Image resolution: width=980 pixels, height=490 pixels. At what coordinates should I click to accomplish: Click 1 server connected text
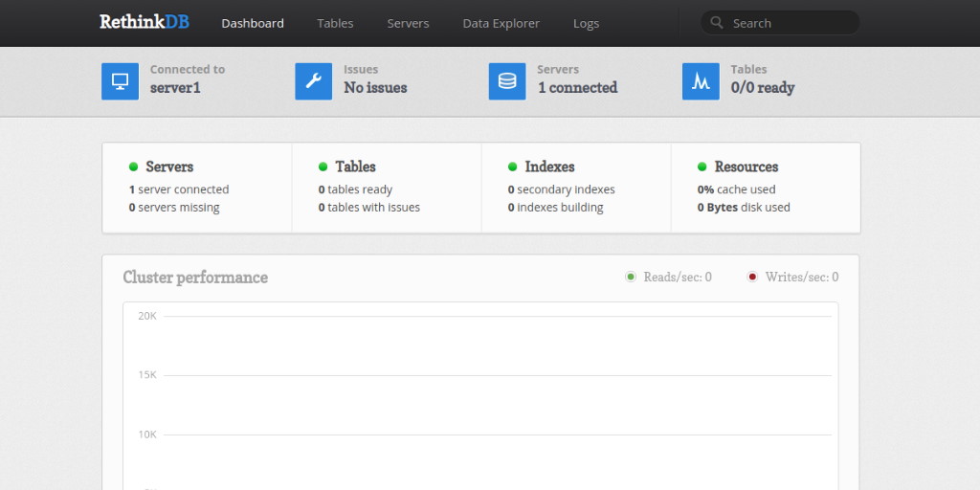(x=179, y=189)
